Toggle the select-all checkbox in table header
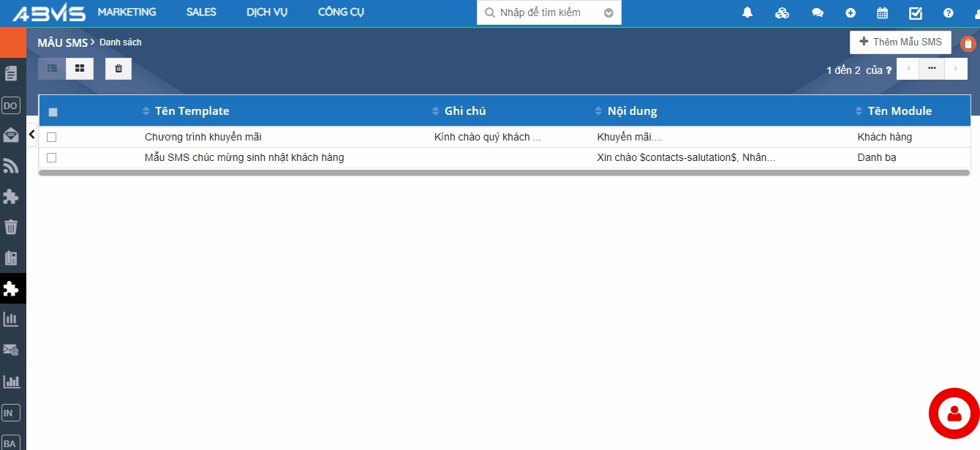Image resolution: width=980 pixels, height=450 pixels. click(x=53, y=112)
